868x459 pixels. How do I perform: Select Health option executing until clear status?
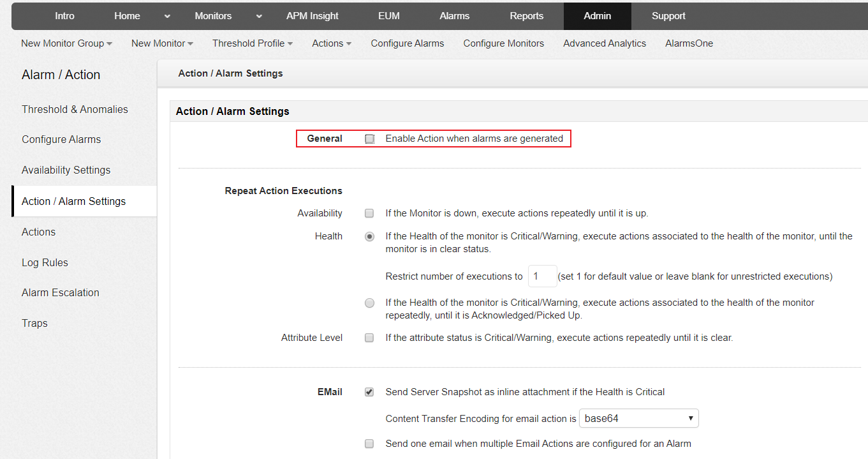tap(369, 237)
